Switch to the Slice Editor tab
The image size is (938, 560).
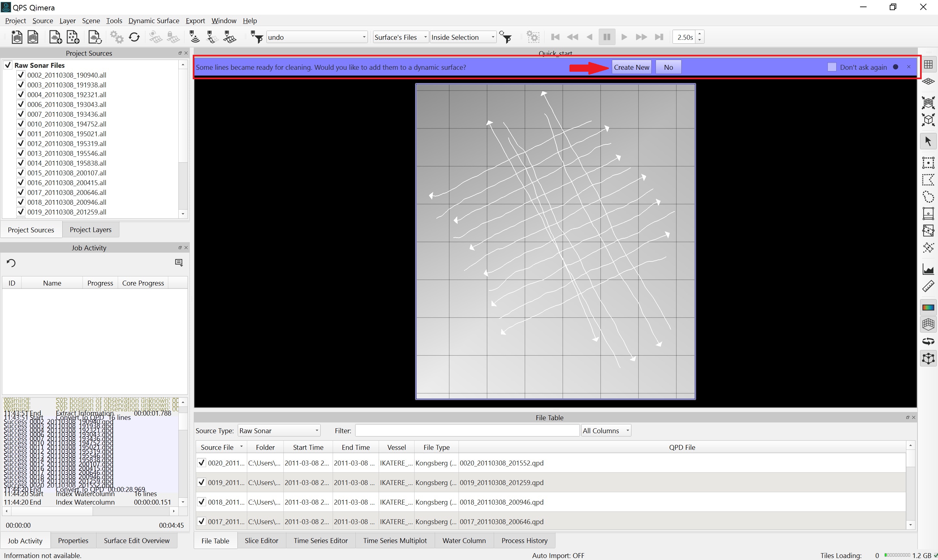[x=261, y=540]
